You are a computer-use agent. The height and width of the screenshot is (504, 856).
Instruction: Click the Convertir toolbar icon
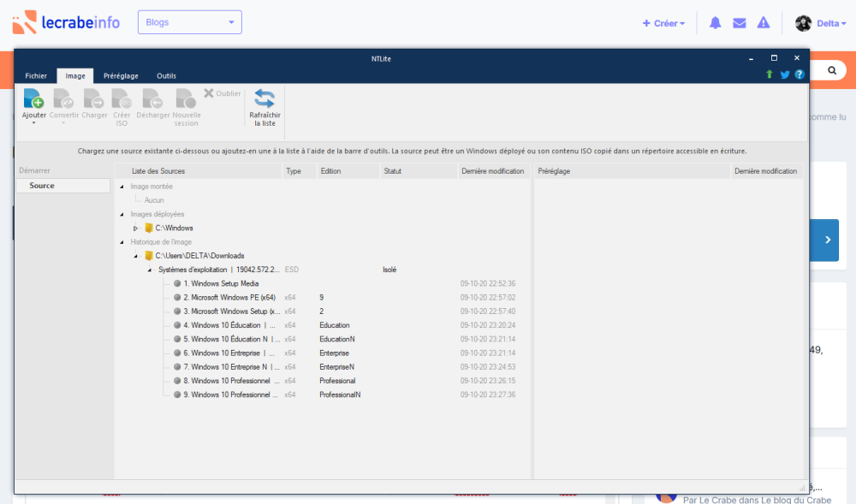[64, 100]
